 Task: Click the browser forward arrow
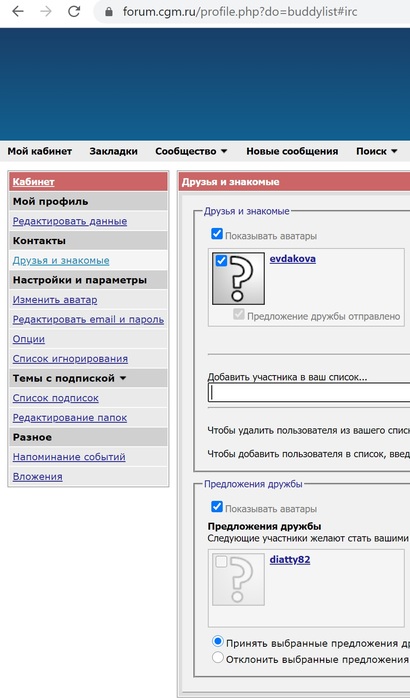(46, 12)
